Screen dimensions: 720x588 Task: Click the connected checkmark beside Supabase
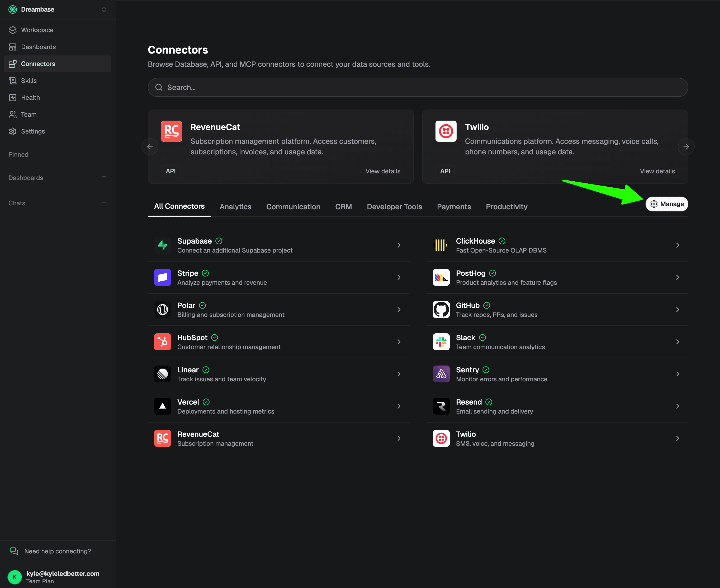coord(219,241)
